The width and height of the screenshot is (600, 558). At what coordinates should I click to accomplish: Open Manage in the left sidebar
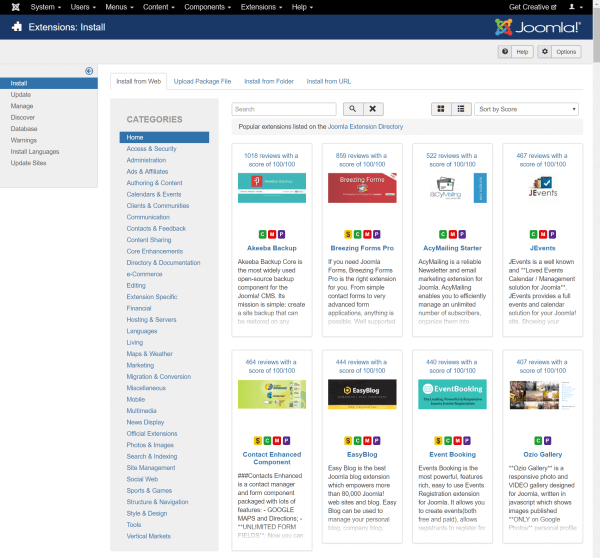coord(22,106)
